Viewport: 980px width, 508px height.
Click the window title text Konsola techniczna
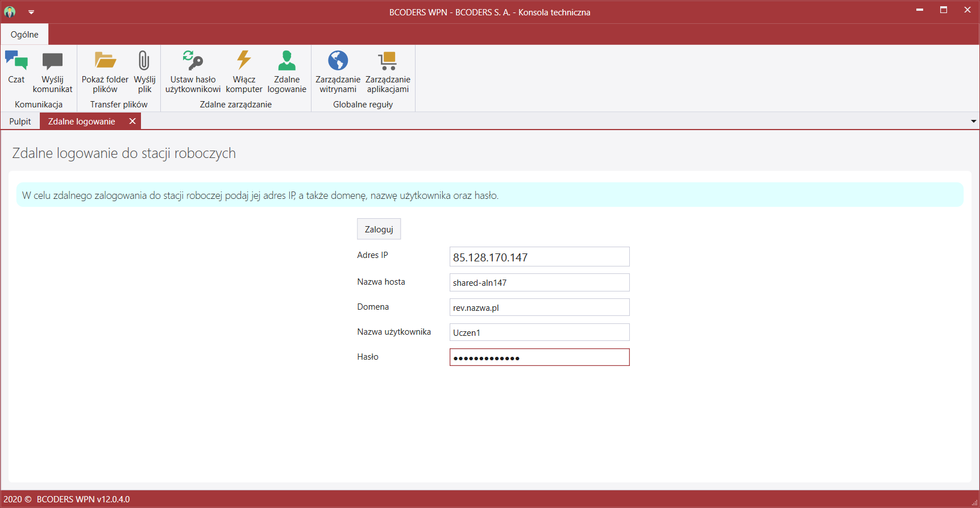(554, 12)
